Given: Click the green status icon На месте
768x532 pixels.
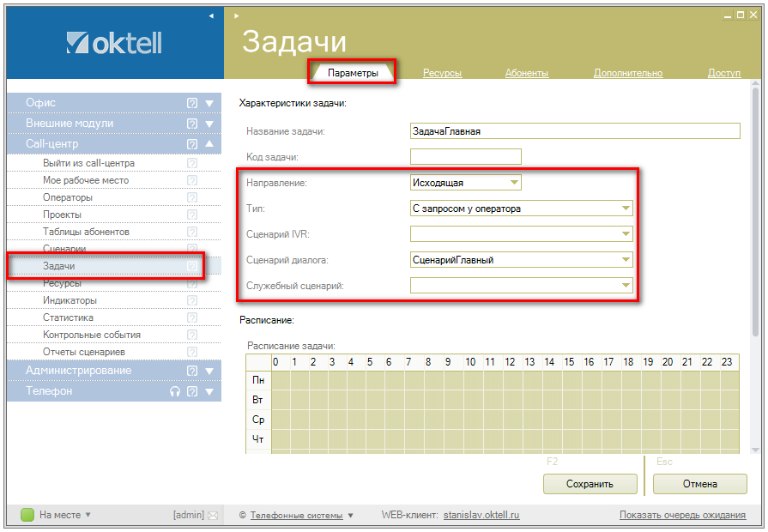Looking at the screenshot, I should [27, 515].
